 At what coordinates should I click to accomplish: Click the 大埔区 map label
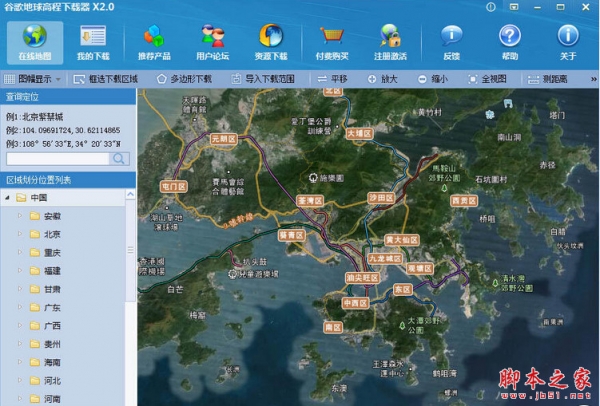(359, 134)
